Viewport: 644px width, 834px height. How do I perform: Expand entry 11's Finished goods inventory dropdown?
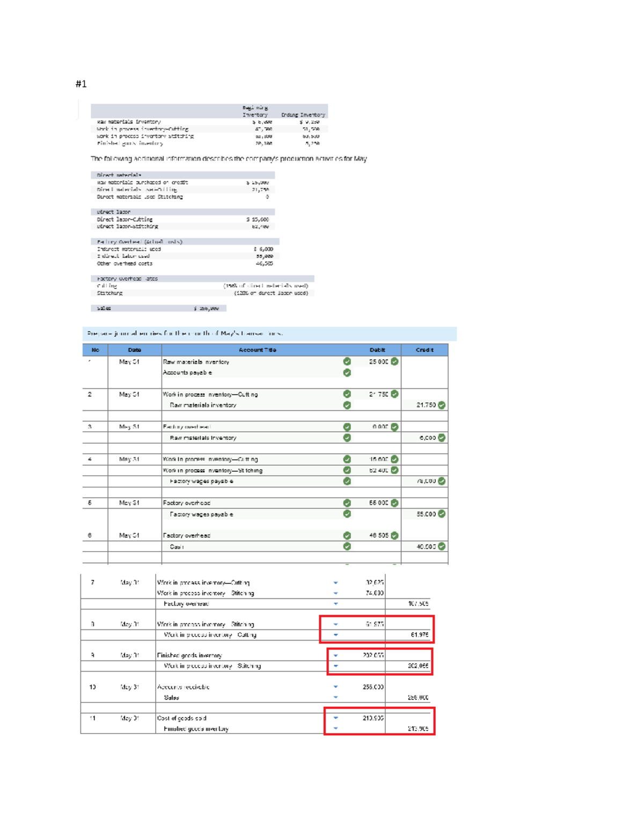click(x=335, y=729)
